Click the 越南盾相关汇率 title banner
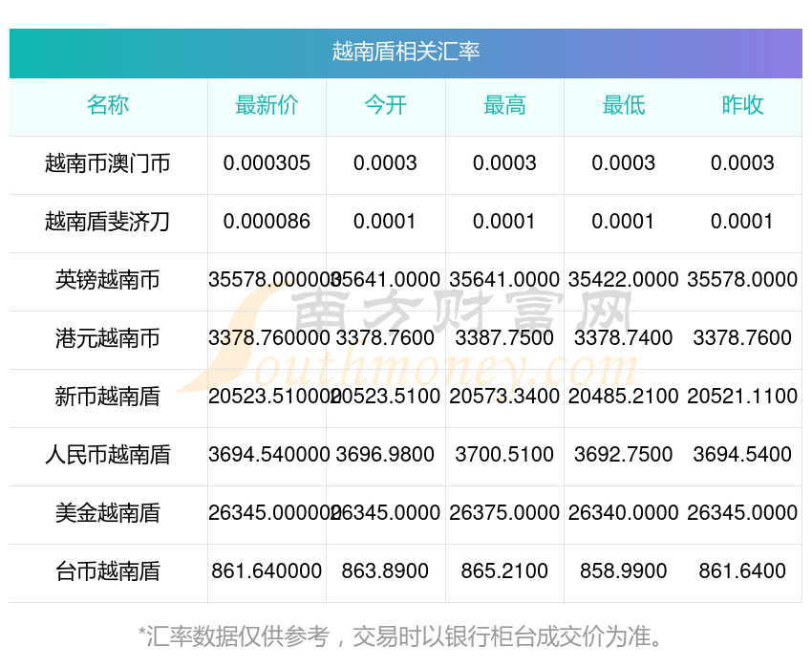Image resolution: width=812 pixels, height=667 pixels. click(x=405, y=53)
